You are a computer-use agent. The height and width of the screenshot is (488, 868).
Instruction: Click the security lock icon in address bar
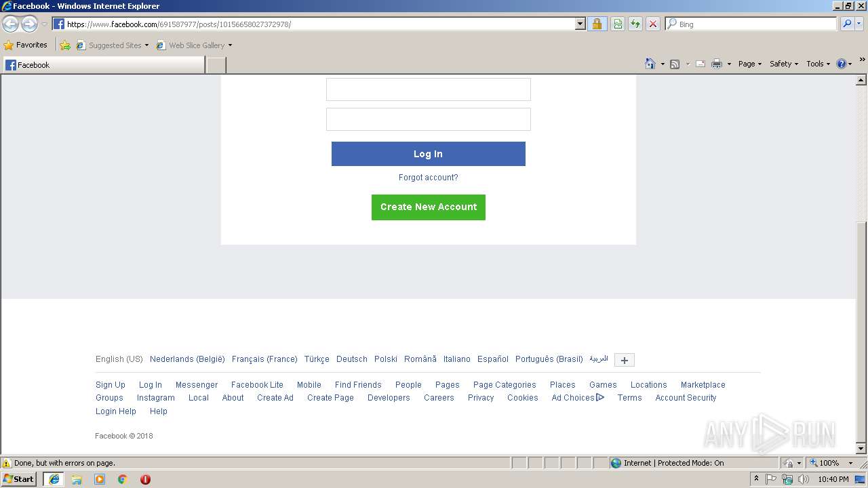tap(597, 24)
